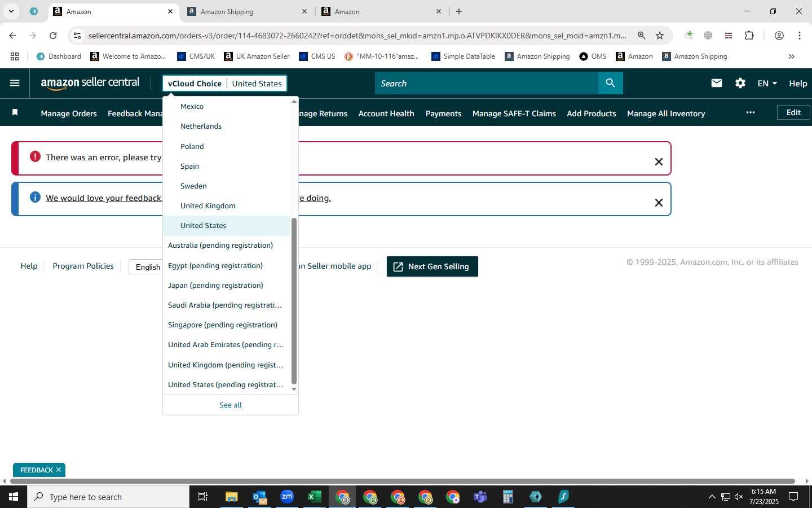Screen dimensions: 812x508
Task: Click the Amazon Seller Central logo
Action: [90, 83]
